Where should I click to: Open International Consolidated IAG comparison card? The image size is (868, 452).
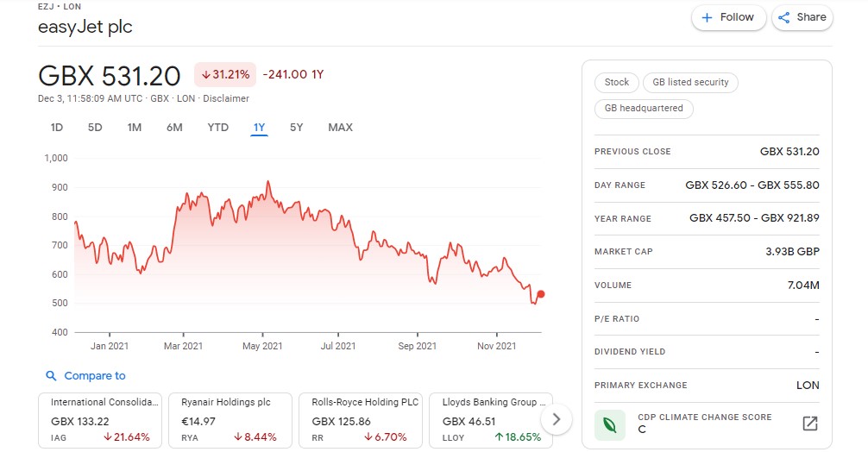99,420
